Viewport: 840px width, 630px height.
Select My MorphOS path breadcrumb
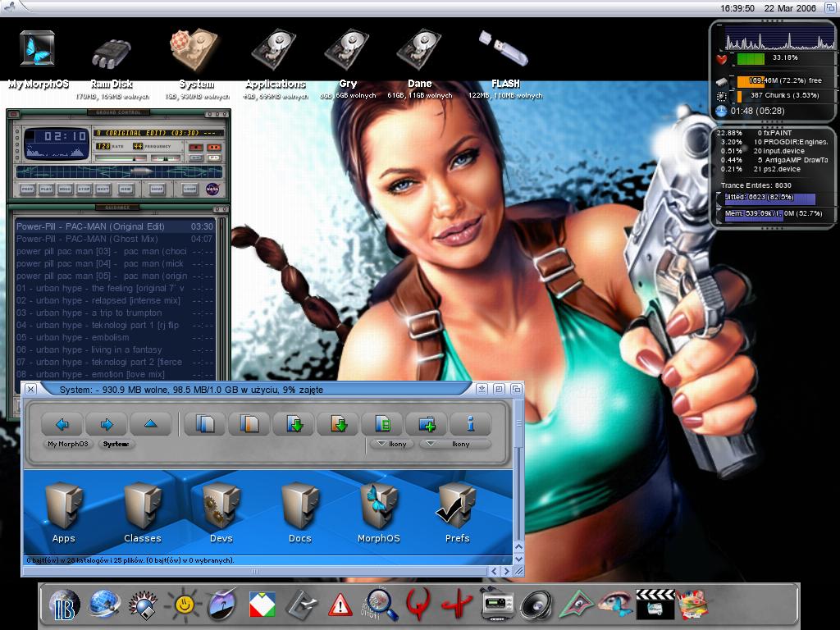click(x=68, y=444)
